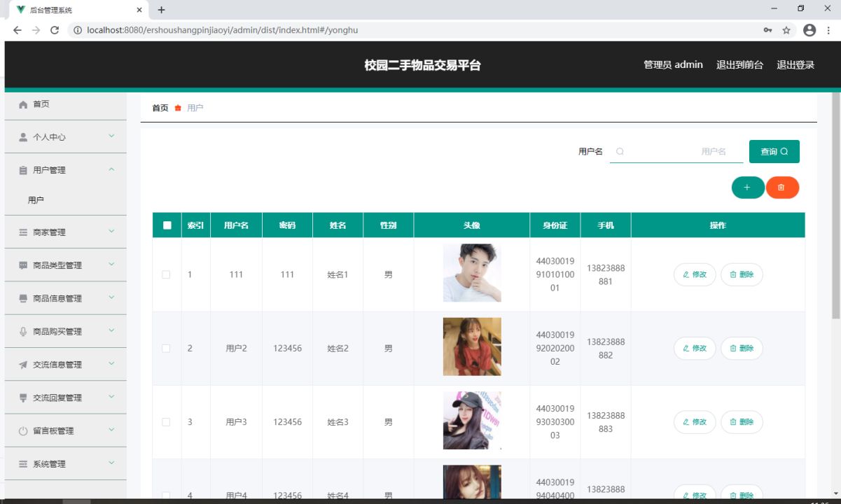Click 删除 for 用户3
The width and height of the screenshot is (841, 504).
pyautogui.click(x=742, y=422)
